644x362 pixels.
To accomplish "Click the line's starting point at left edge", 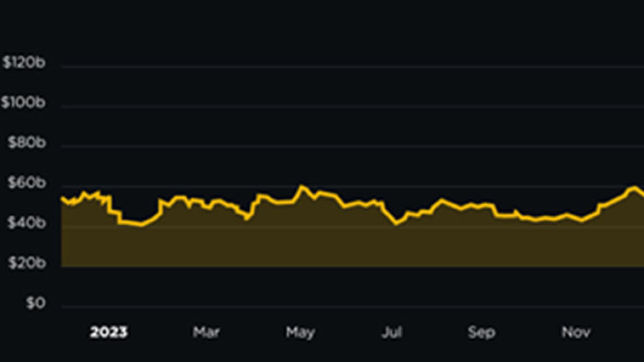I will tap(62, 198).
